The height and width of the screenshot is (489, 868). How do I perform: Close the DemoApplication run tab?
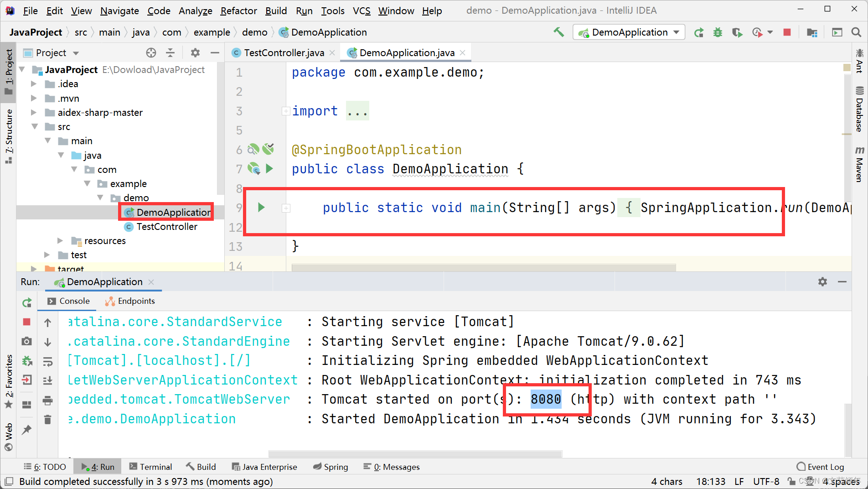[151, 282]
